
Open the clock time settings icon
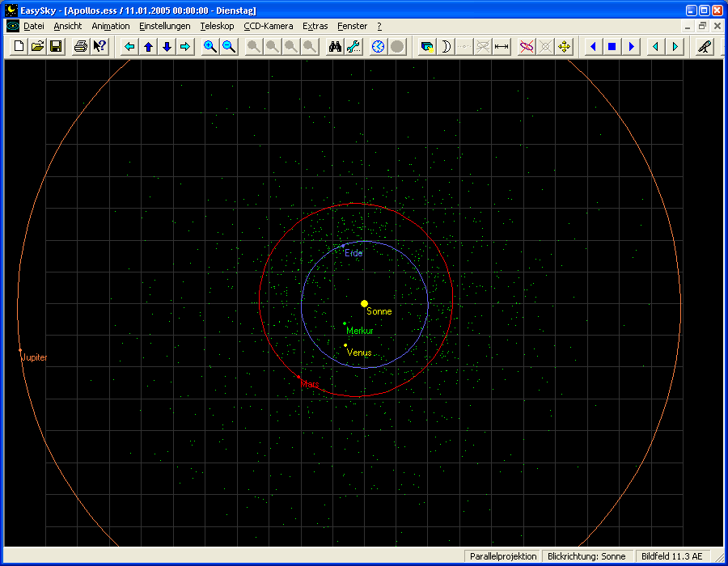tap(378, 47)
